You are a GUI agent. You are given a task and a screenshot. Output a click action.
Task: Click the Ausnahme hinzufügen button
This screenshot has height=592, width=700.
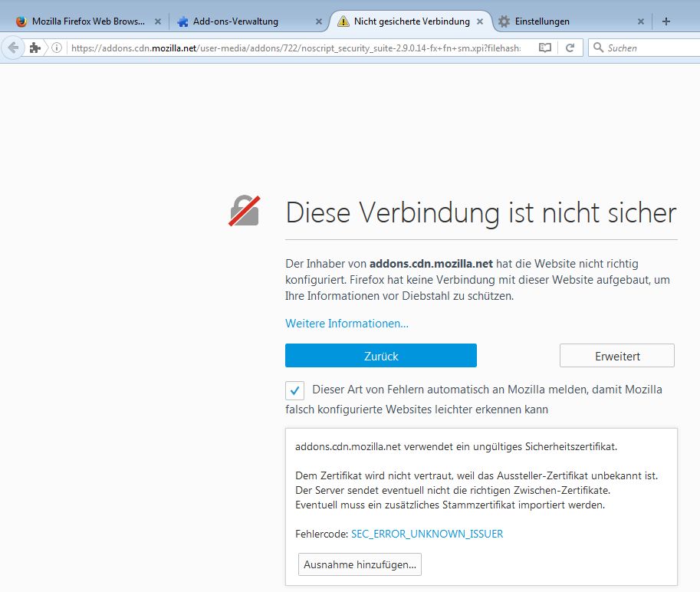pos(360,564)
